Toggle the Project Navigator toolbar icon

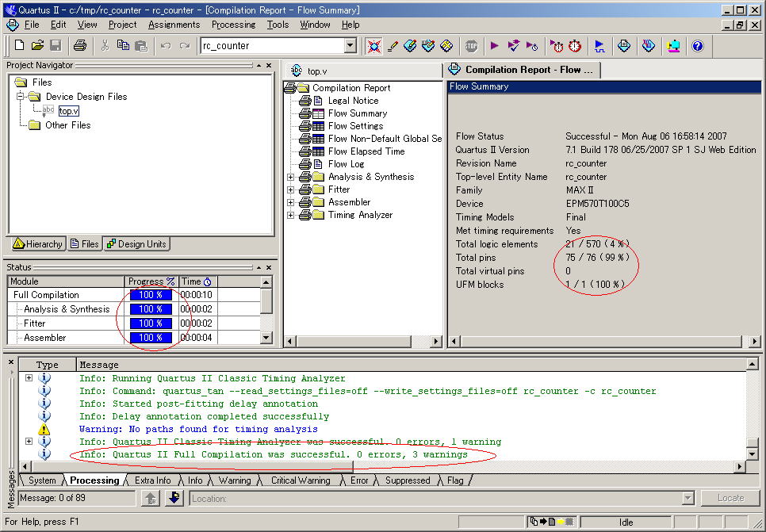(374, 46)
